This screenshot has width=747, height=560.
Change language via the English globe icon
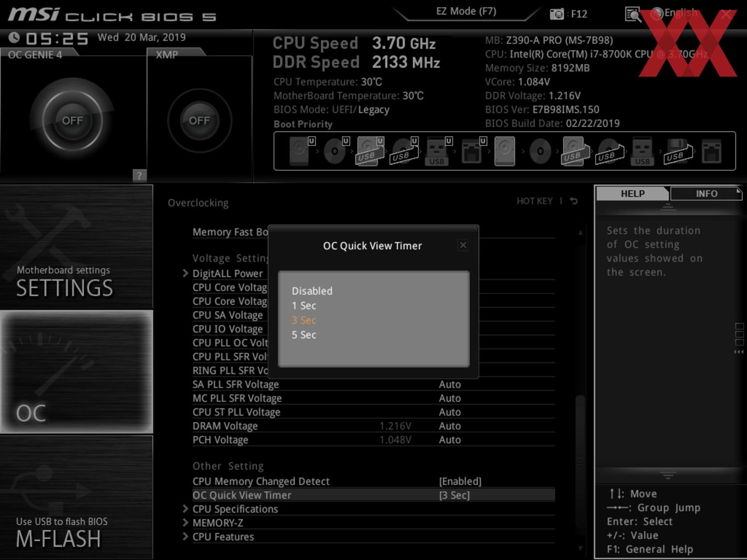[674, 13]
